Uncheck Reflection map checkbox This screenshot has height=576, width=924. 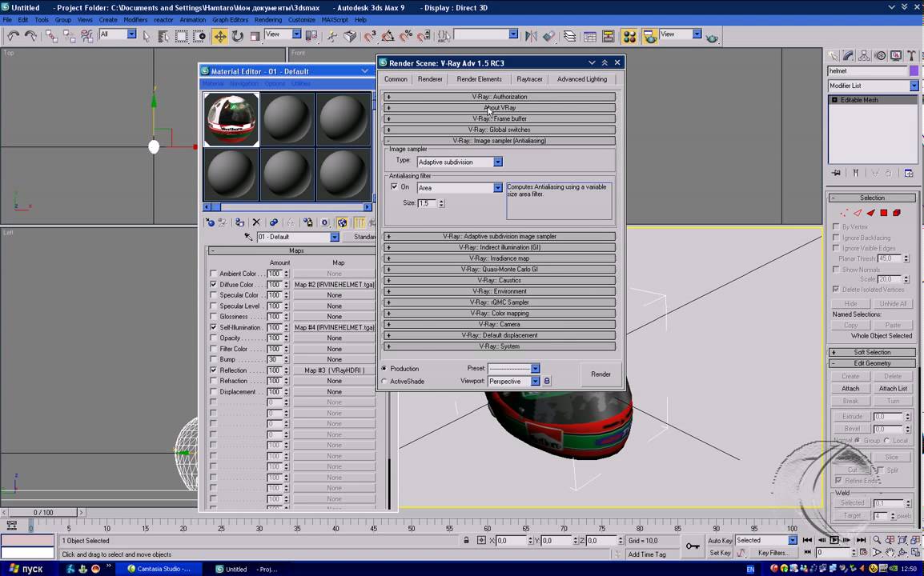(213, 370)
